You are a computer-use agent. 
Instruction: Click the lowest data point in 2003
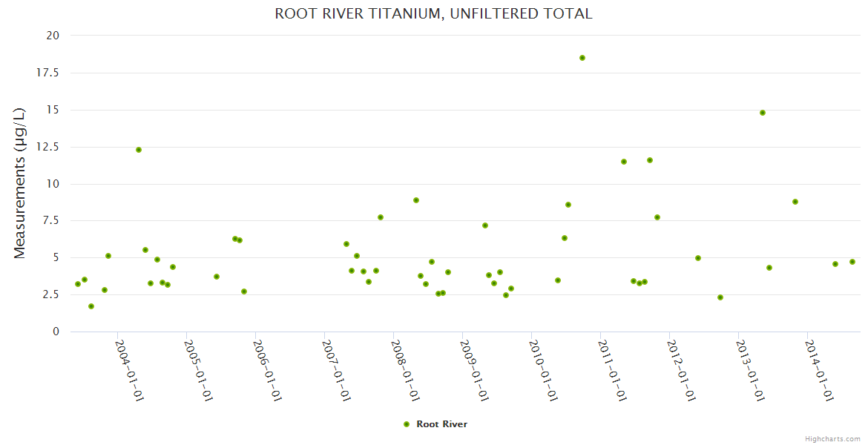coord(91,306)
